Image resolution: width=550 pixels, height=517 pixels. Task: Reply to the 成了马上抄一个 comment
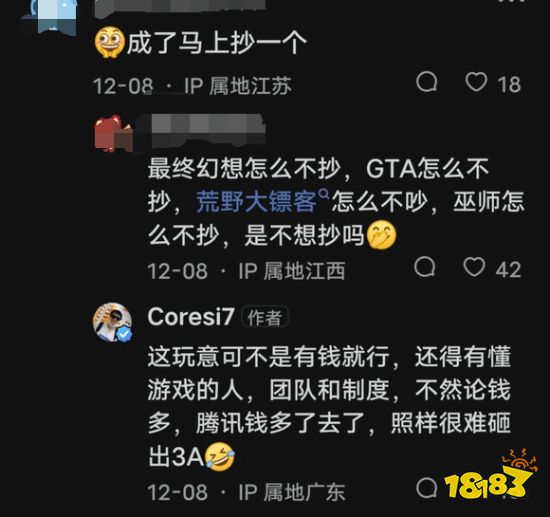(x=427, y=82)
